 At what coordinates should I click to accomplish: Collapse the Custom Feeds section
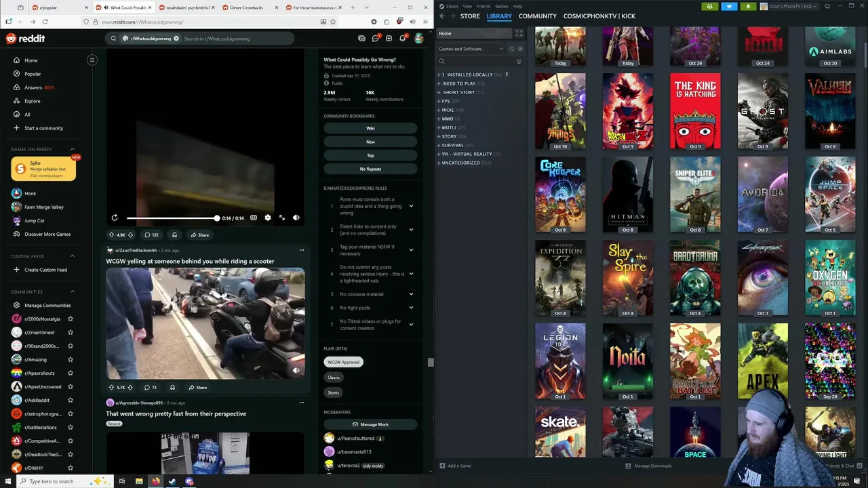pyautogui.click(x=73, y=256)
